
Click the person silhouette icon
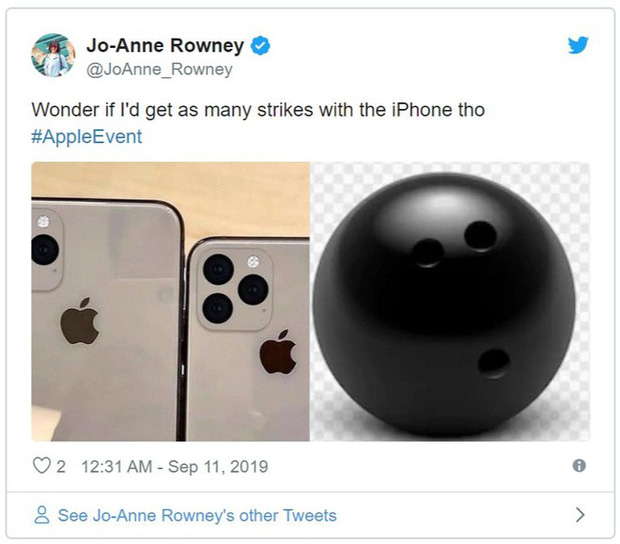pos(42,515)
